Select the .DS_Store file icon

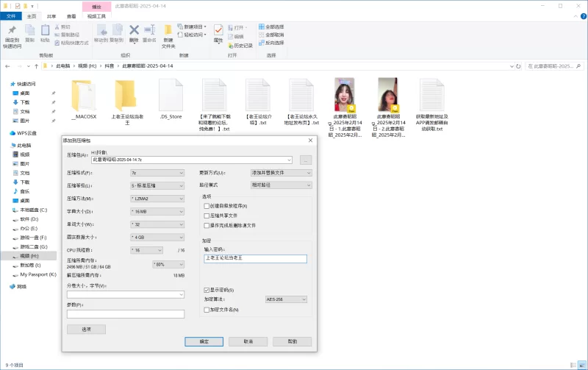tap(171, 96)
